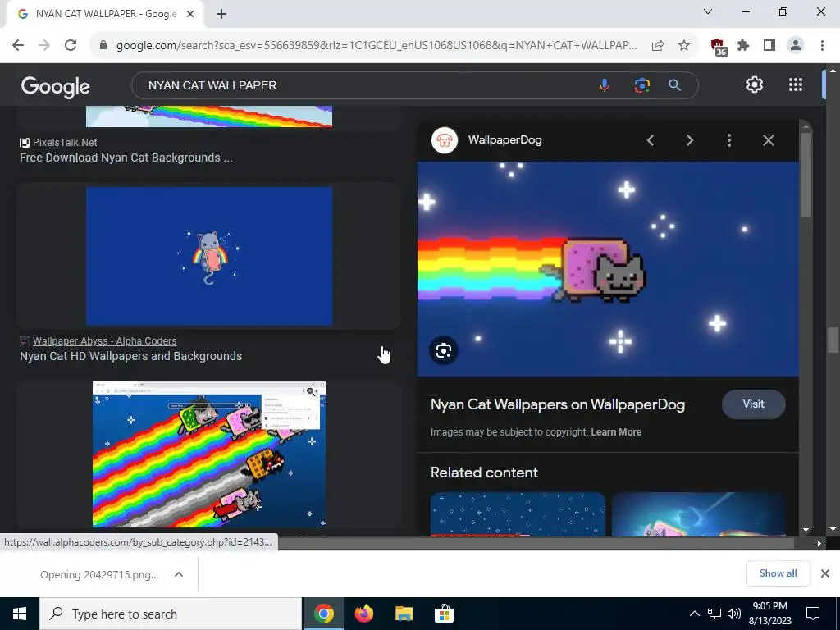Click the Visit button
This screenshot has width=840, height=630.
pyautogui.click(x=753, y=404)
